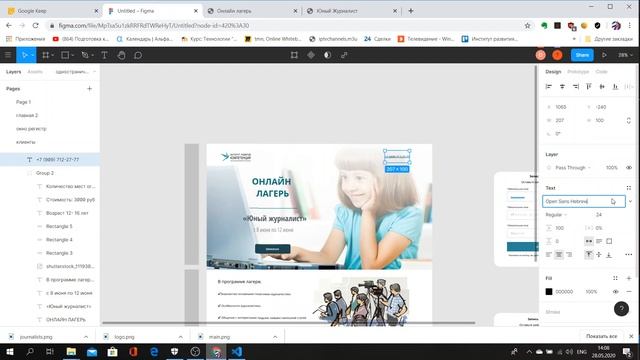Switch to the Code tab
The image size is (640, 360).
pos(601,72)
